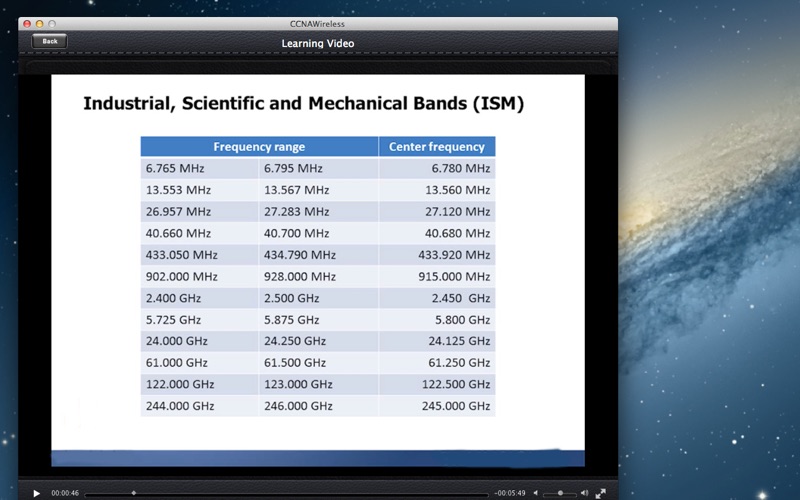
Task: Enter fullscreen with the expand arrows icon
Action: (x=601, y=493)
